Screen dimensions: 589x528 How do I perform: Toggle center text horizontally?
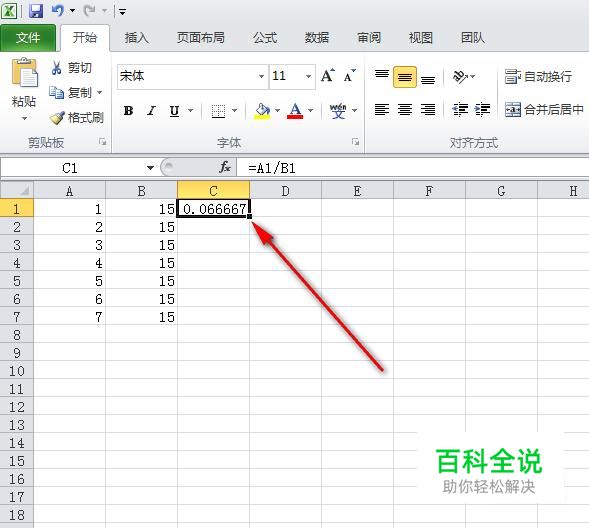[405, 110]
